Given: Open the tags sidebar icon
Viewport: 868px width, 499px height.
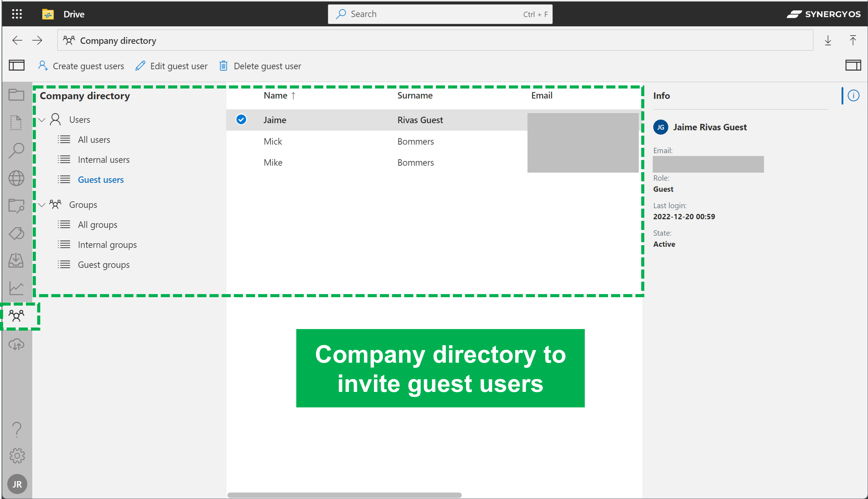Looking at the screenshot, I should tap(16, 234).
